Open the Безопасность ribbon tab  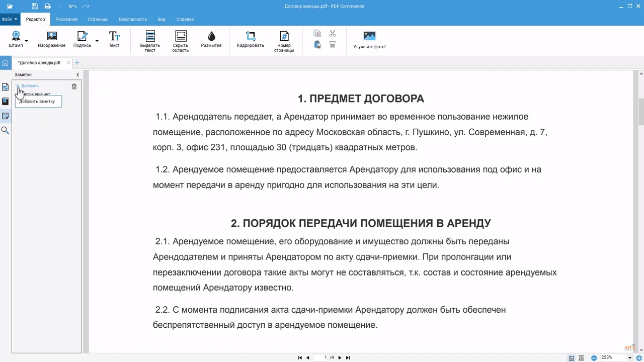click(x=133, y=19)
